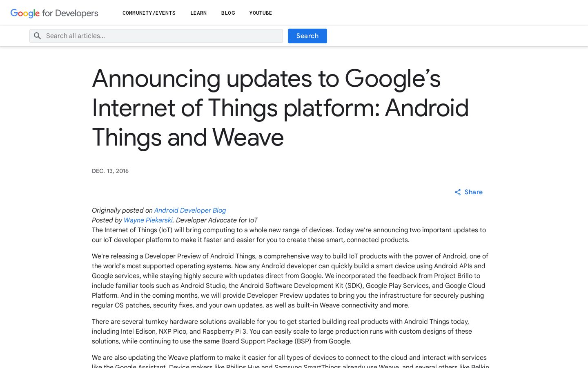Click the text 'Originally posted on'
This screenshot has height=368, width=588.
pos(122,210)
